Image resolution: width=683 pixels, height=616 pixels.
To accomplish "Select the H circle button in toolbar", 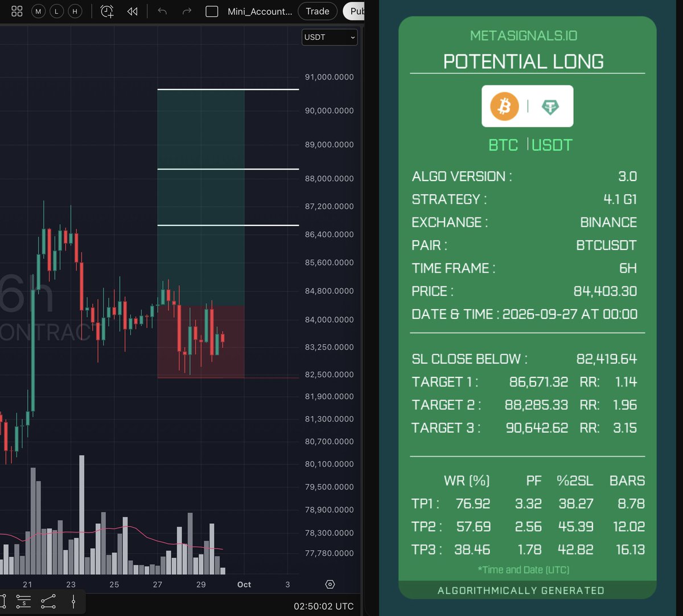I will (75, 11).
